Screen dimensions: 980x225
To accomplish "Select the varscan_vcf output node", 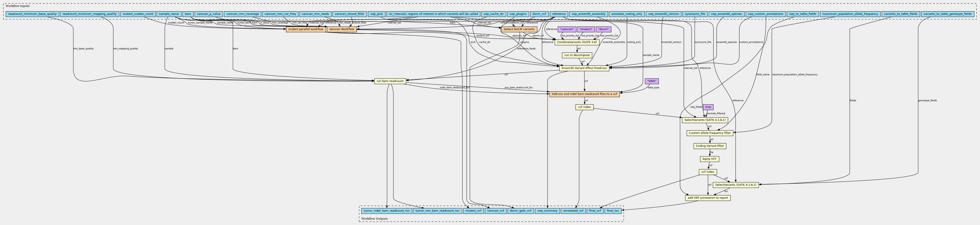I will tap(495, 211).
